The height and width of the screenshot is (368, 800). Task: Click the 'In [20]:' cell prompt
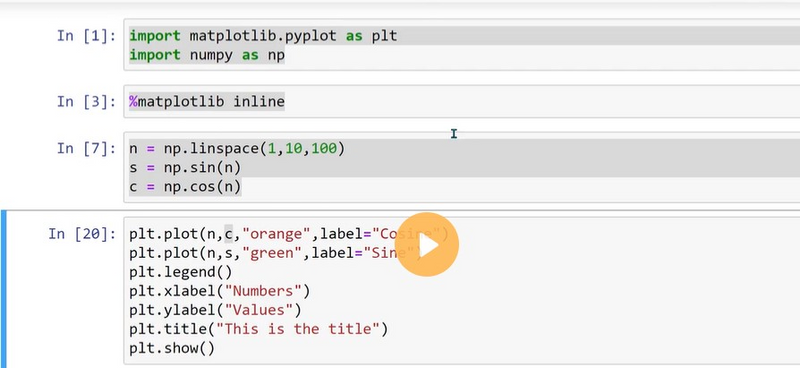[x=82, y=234]
